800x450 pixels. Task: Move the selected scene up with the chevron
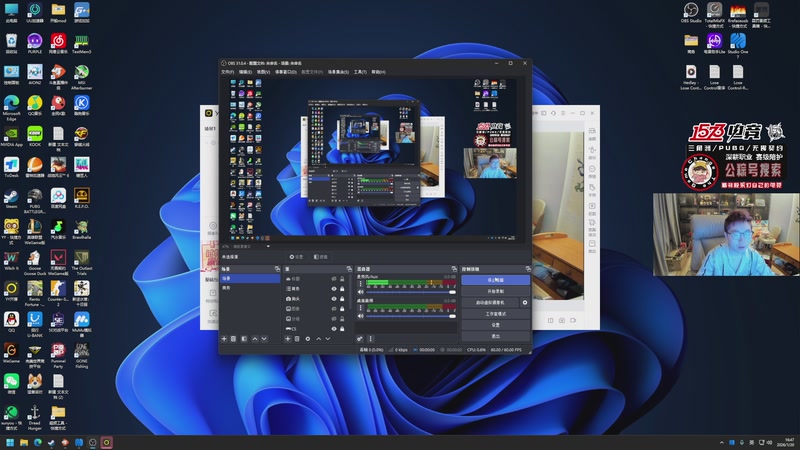pyautogui.click(x=255, y=339)
